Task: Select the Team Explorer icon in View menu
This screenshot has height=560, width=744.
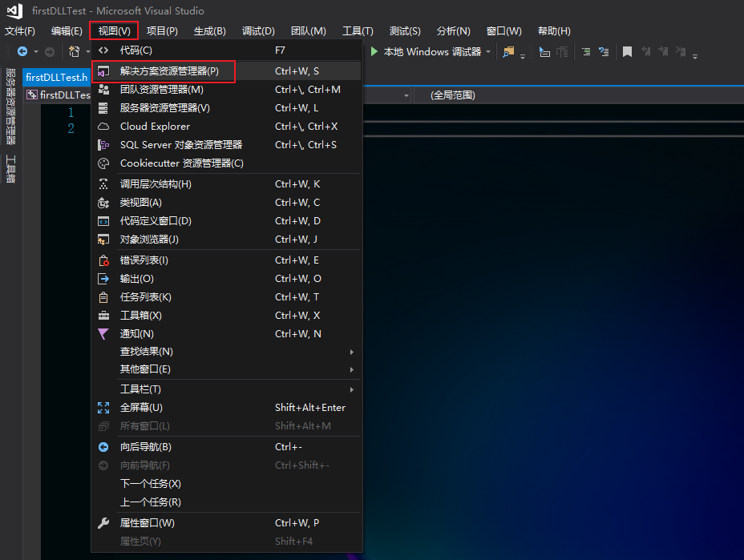Action: [103, 89]
